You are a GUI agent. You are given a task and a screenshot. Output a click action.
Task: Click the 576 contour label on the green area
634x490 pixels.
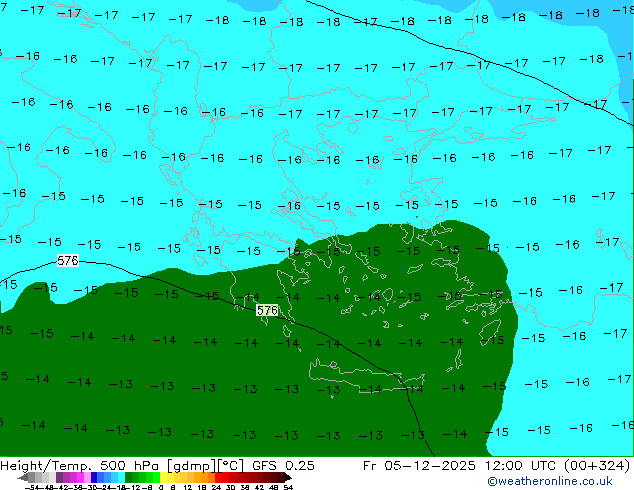tap(267, 310)
